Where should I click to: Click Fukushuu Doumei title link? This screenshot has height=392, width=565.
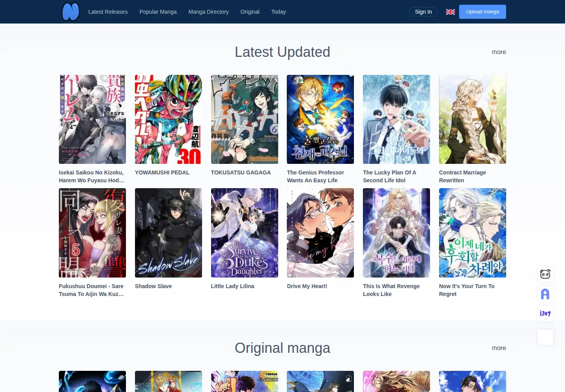91,290
